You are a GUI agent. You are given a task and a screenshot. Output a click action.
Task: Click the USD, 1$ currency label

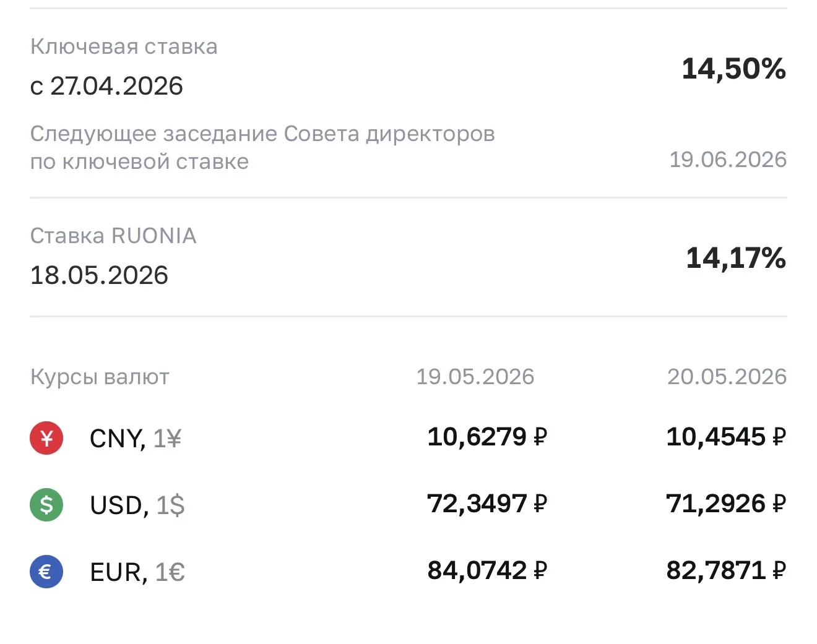pyautogui.click(x=137, y=505)
